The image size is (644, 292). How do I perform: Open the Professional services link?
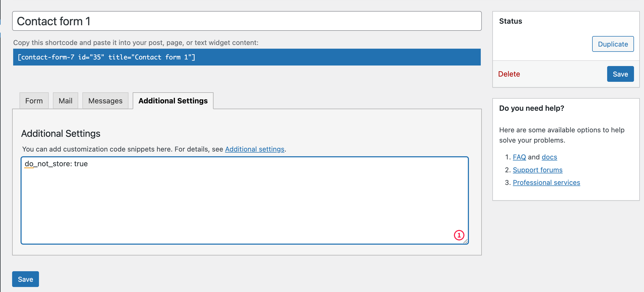tap(546, 183)
